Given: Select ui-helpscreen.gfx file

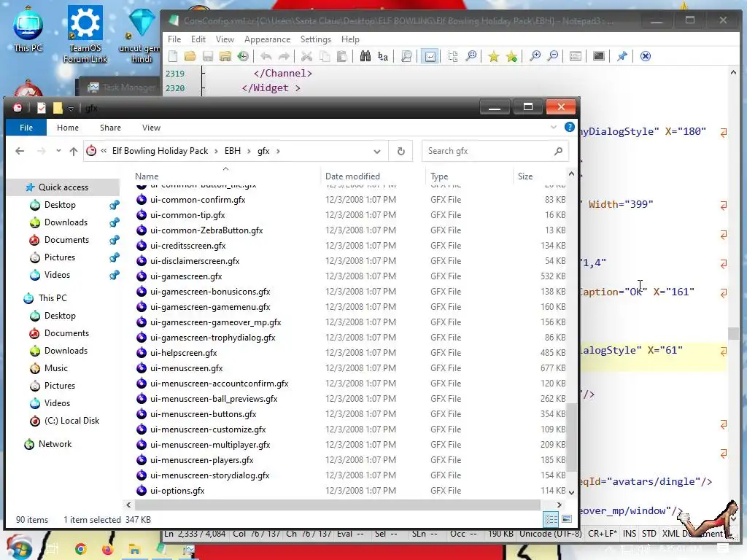Looking at the screenshot, I should [x=183, y=353].
